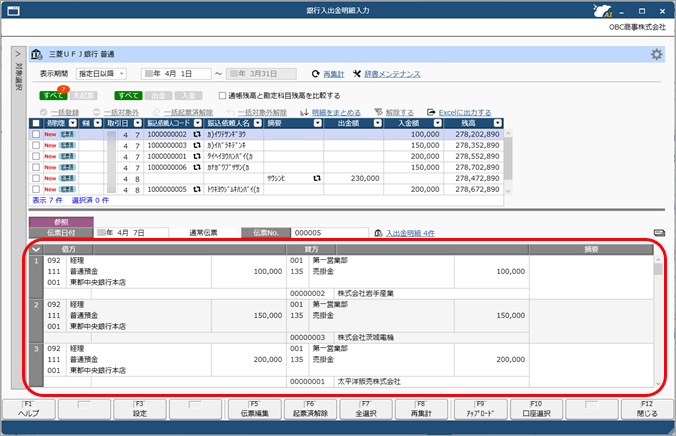Open the 振込依頼人コード column filter dropdown
Viewport: 676px width, 436px height.
(197, 123)
